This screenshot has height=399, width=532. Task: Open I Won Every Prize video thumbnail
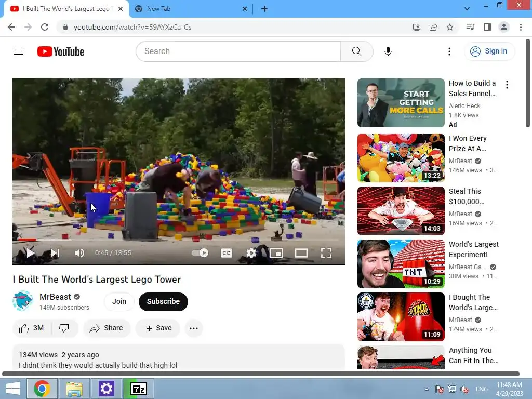(401, 158)
